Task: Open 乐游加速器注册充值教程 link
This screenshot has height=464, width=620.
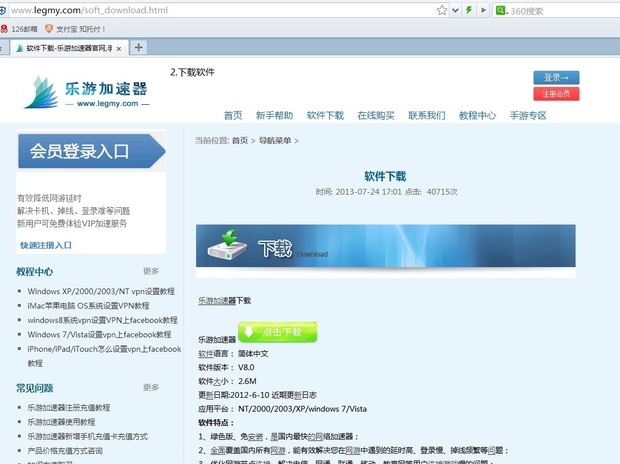Action: pyautogui.click(x=69, y=407)
